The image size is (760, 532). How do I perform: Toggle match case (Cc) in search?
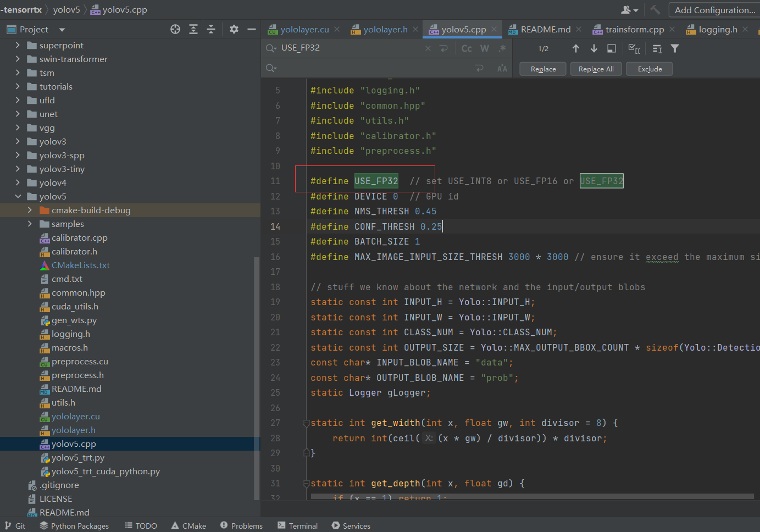coord(467,48)
